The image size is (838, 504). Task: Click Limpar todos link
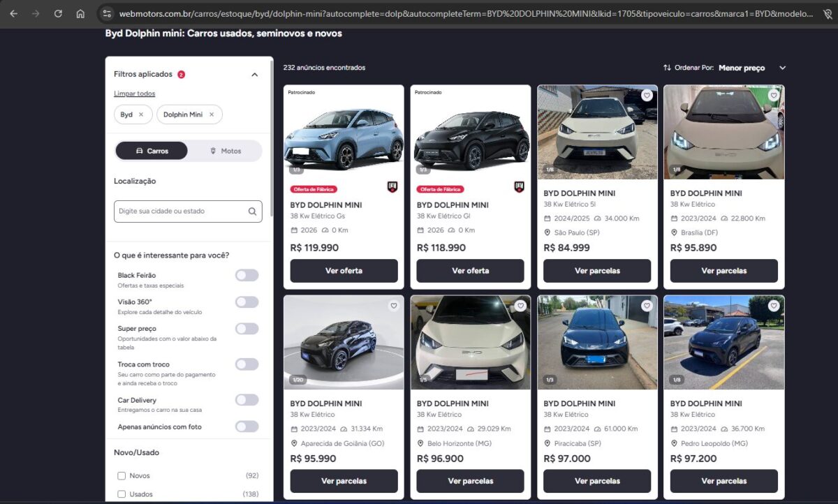pos(134,94)
